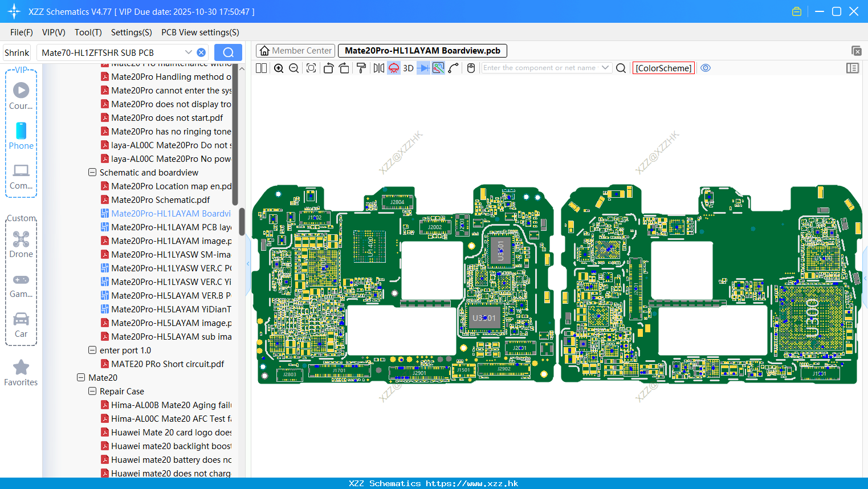Select the Mate20Pro-HL1LAYAM Boardview.pcb tab
Viewport: 868px width, 489px height.
coord(422,51)
